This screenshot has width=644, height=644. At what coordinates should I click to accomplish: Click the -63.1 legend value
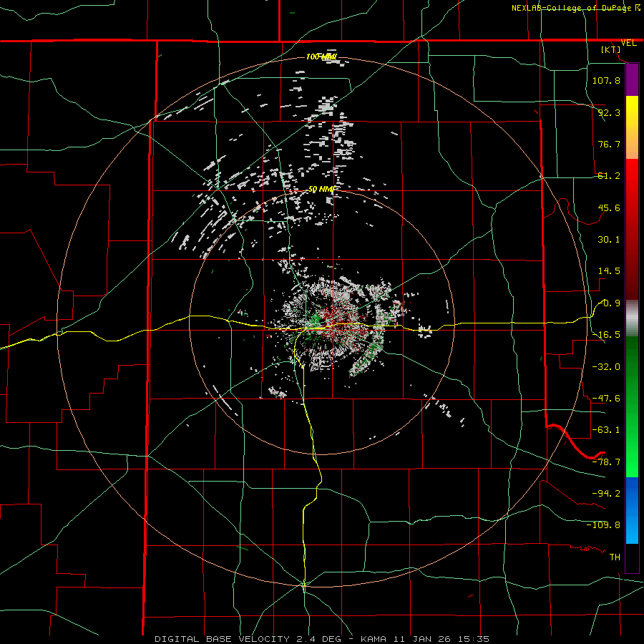click(606, 430)
